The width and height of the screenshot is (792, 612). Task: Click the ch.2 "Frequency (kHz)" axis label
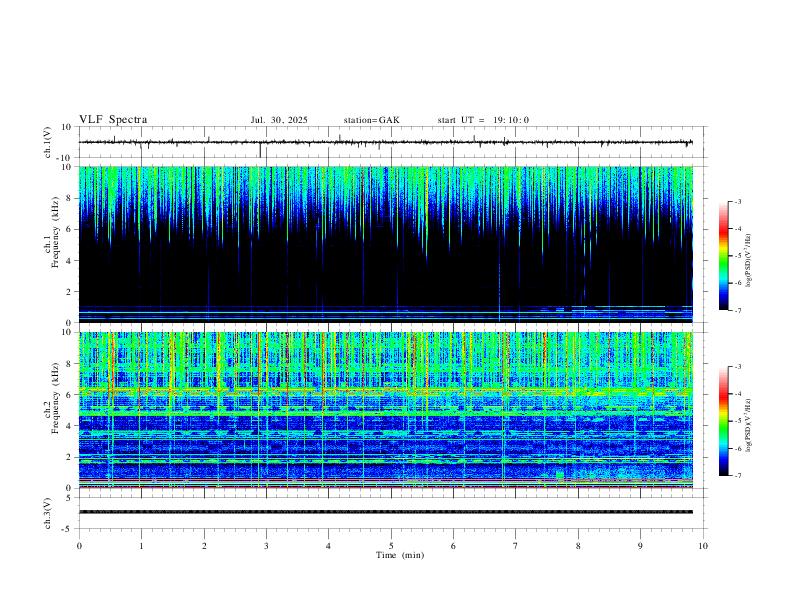coord(56,399)
